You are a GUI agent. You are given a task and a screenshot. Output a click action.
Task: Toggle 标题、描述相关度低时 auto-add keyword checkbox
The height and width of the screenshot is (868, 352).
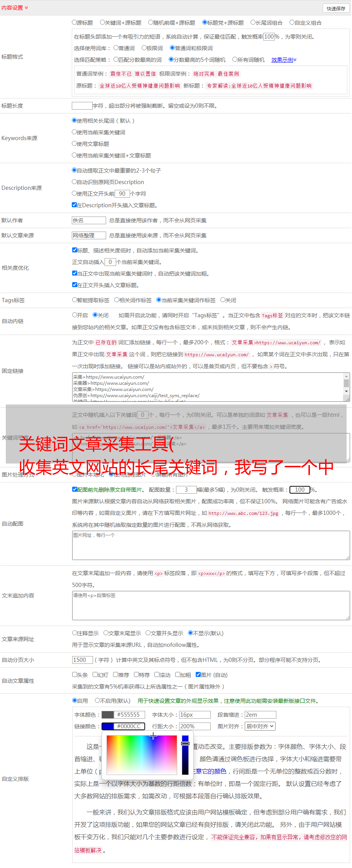click(x=74, y=250)
